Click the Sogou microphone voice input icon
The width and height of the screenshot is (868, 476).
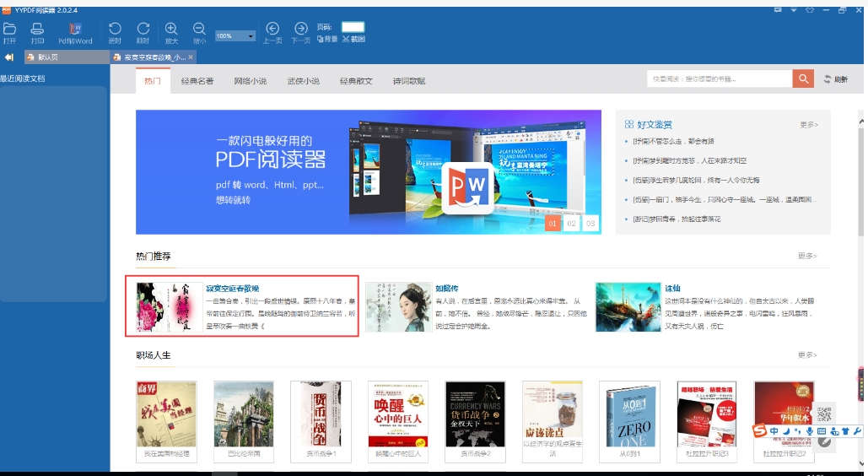tap(809, 431)
